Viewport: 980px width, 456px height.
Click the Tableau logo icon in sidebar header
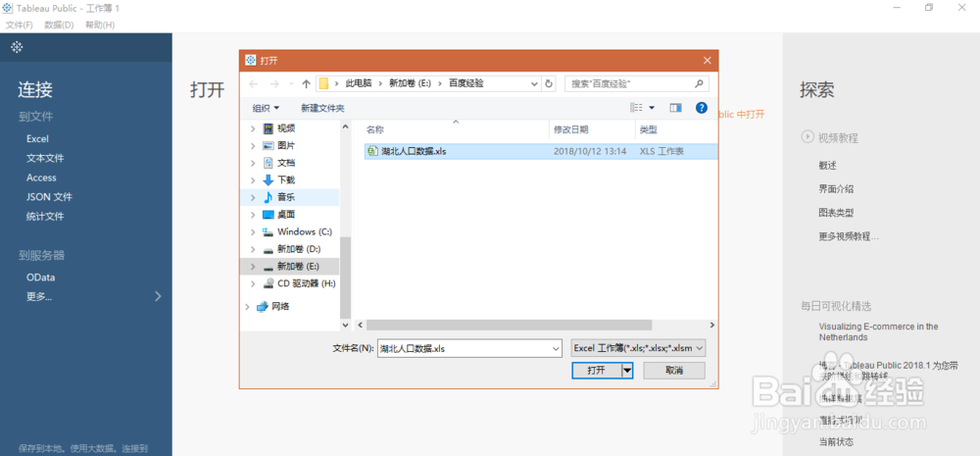17,47
